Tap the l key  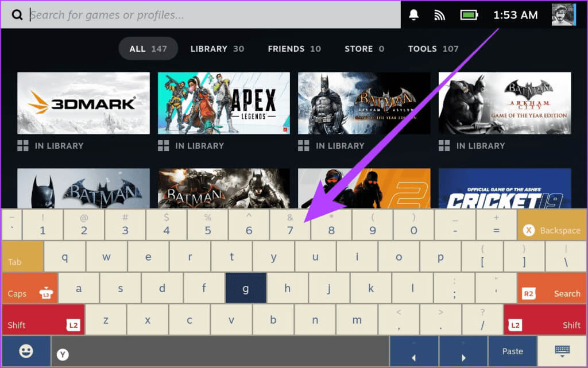click(412, 288)
